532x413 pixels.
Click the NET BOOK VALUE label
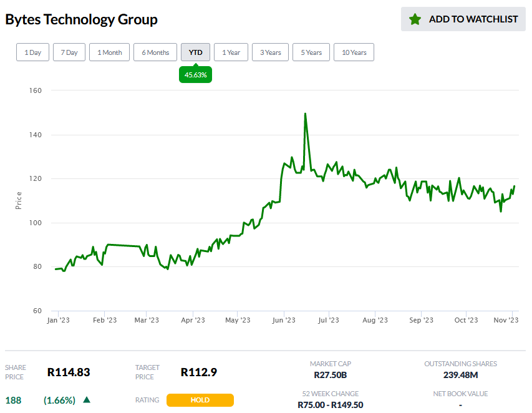460,394
